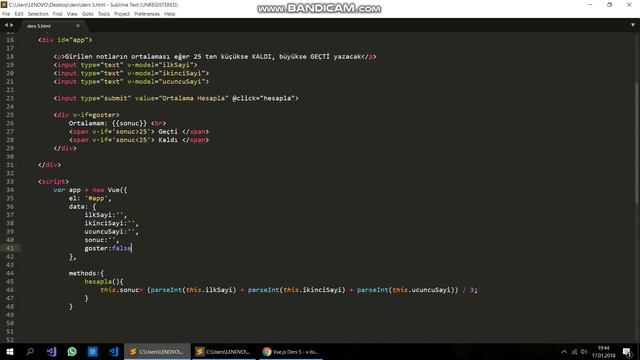Click line number 41 in gutter

(10, 248)
